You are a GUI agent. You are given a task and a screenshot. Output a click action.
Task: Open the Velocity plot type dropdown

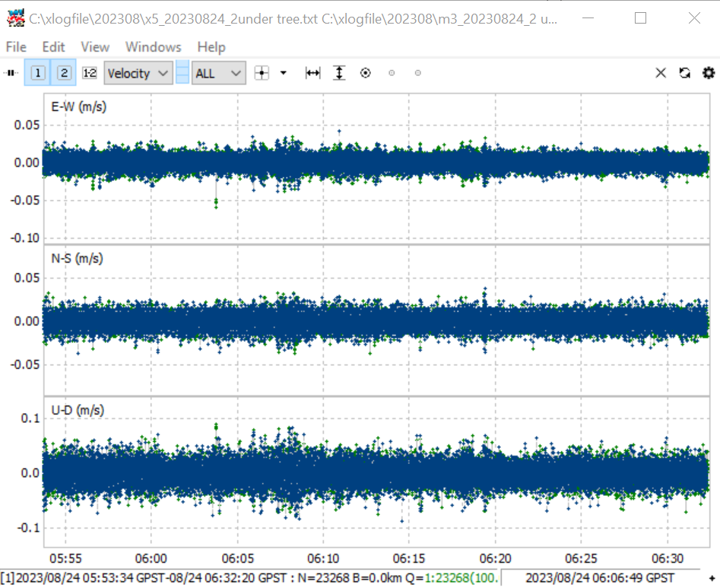point(138,73)
